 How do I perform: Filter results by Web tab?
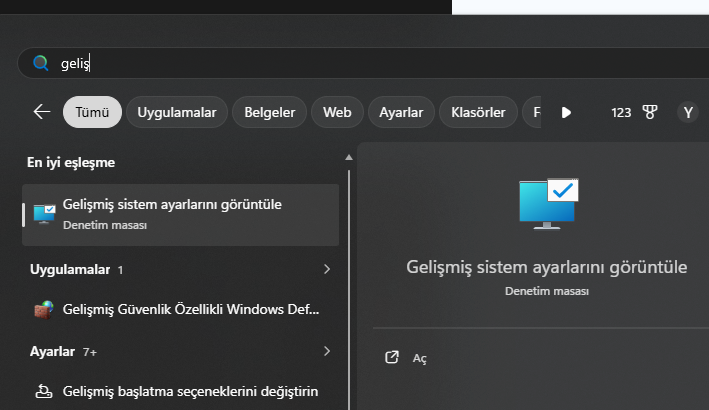337,112
